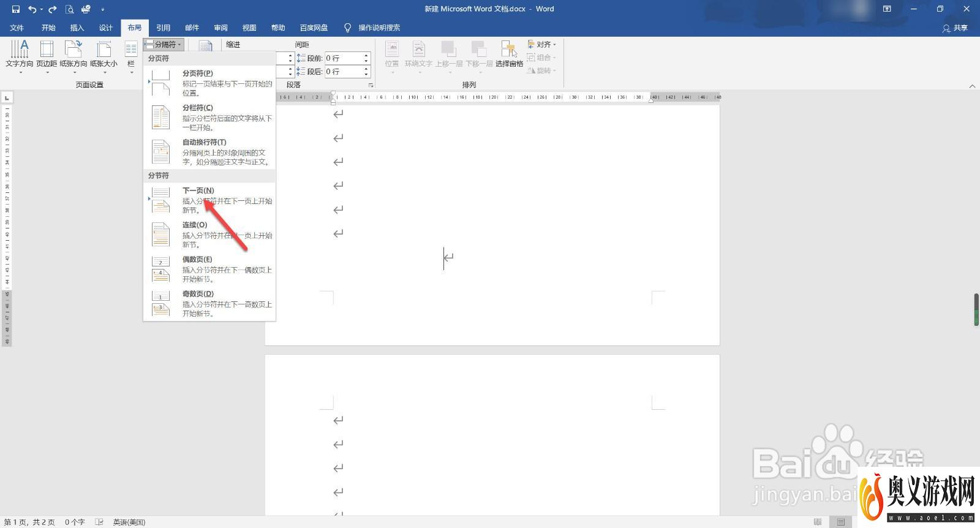This screenshot has width=980, height=528.
Task: Undo the last action
Action: pyautogui.click(x=32, y=9)
